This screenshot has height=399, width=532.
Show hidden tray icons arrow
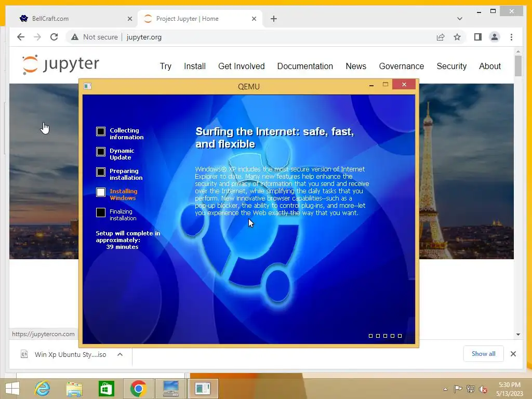click(x=445, y=389)
